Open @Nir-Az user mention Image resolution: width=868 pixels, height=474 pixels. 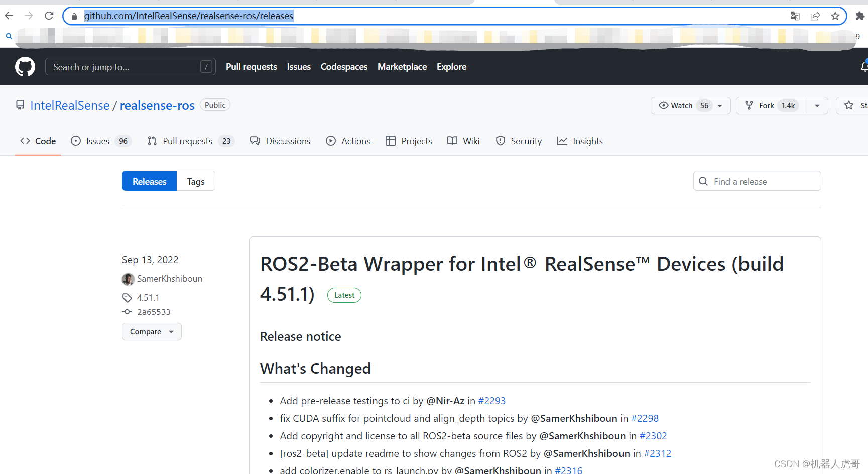click(445, 401)
